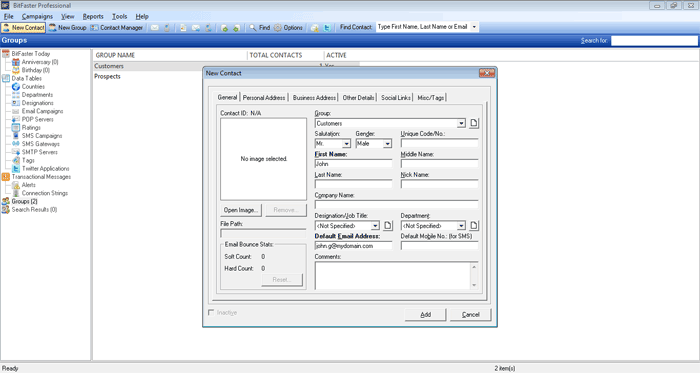This screenshot has height=373, width=700.
Task: Click the SMS Gateways tree icon
Action: [x=16, y=144]
